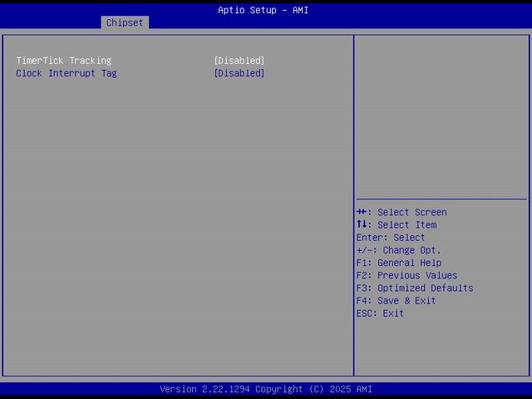This screenshot has height=399, width=532.
Task: Open the Chipset tab
Action: point(125,22)
